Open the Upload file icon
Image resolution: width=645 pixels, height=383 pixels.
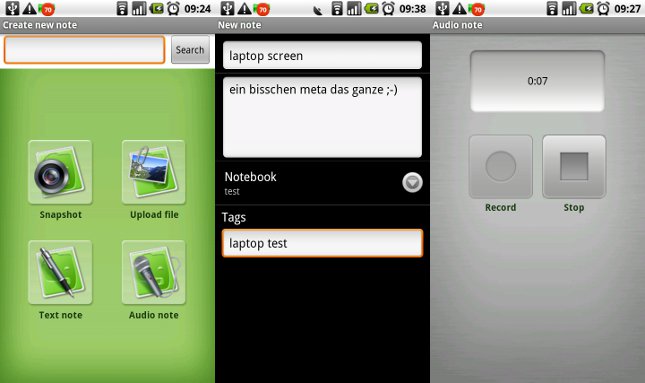(x=153, y=172)
